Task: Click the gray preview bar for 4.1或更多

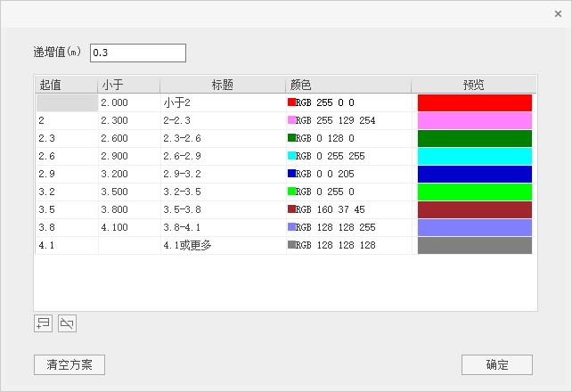Action: coord(474,245)
